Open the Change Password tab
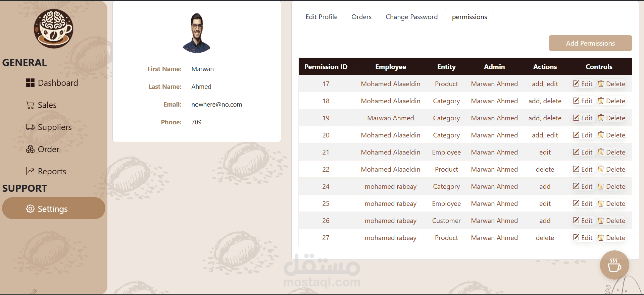The width and height of the screenshot is (644, 295). point(411,17)
